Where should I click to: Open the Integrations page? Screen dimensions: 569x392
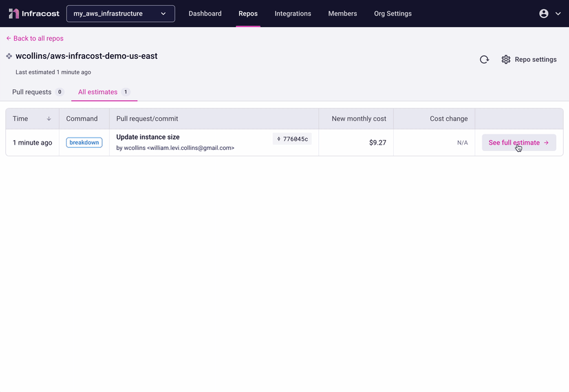pyautogui.click(x=293, y=14)
